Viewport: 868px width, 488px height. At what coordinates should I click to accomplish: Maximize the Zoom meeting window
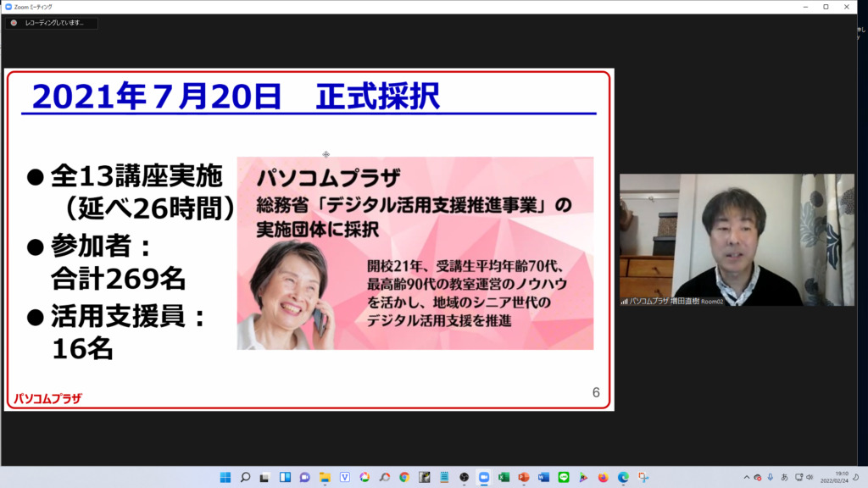tap(826, 7)
